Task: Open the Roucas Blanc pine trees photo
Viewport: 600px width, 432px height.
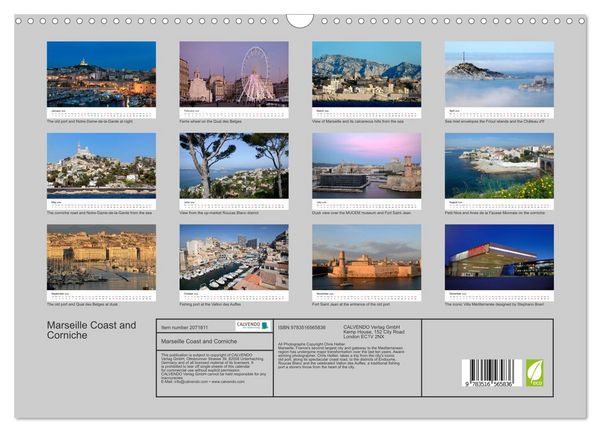Action: tap(234, 166)
